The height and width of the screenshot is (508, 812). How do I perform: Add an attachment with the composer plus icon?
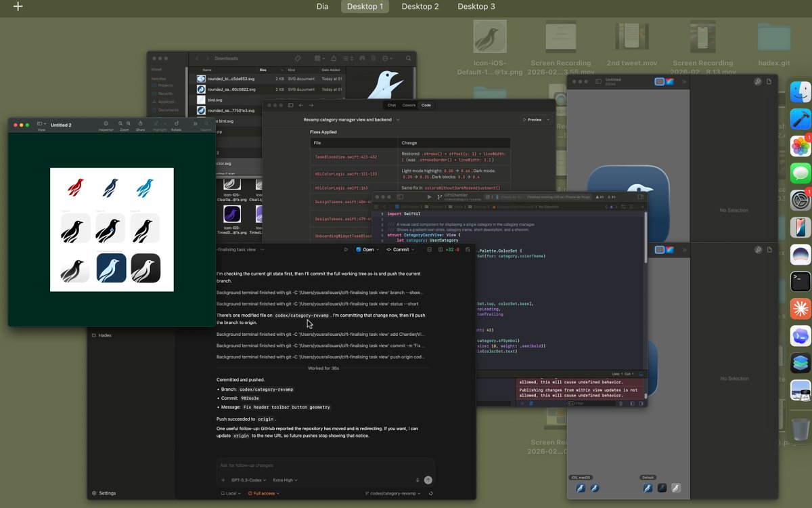[223, 480]
